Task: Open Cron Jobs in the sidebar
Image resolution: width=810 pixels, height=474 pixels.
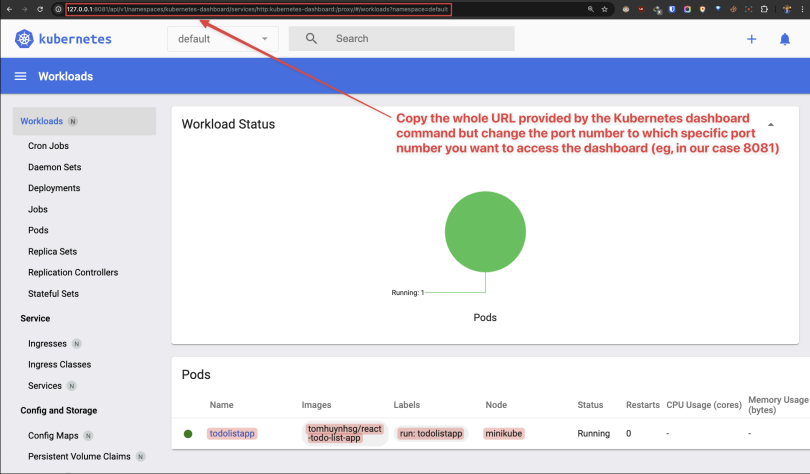Action: (48, 146)
